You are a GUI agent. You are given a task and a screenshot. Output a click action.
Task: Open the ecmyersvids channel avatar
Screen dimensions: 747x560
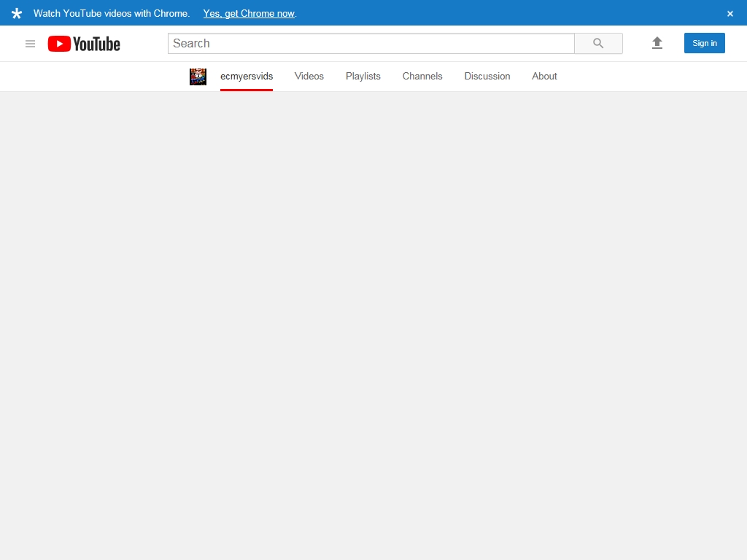click(x=198, y=77)
